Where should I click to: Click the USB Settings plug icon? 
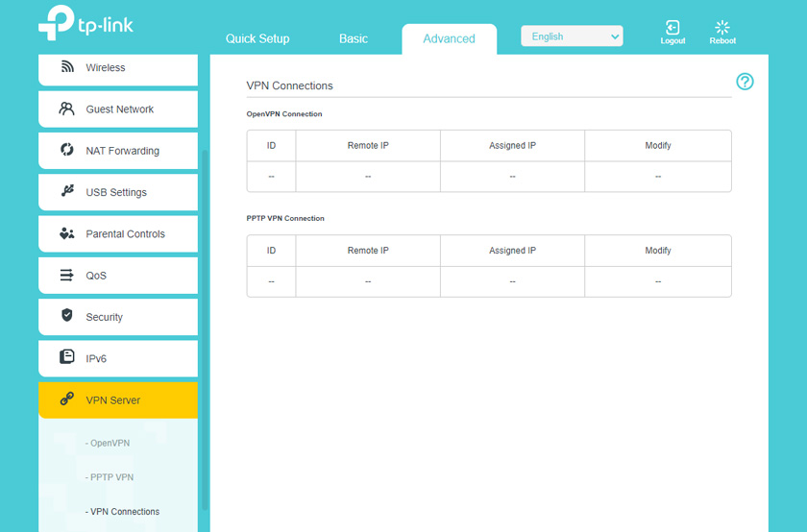67,191
